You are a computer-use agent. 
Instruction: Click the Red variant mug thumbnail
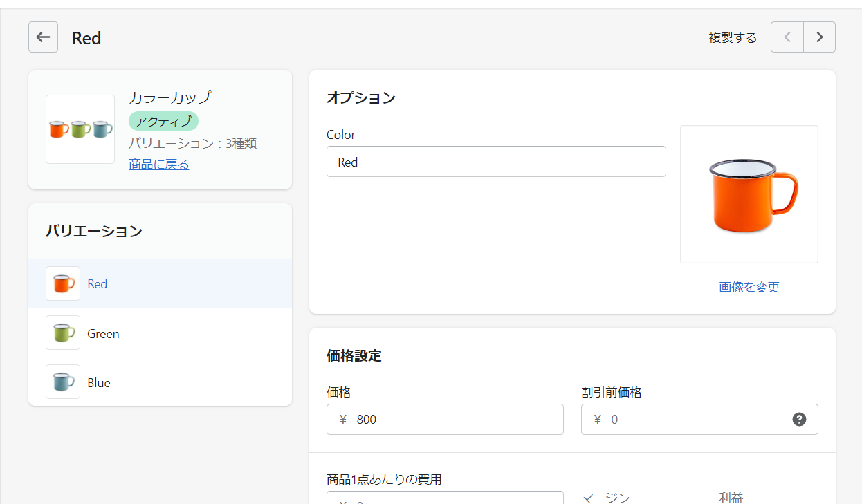coord(63,283)
